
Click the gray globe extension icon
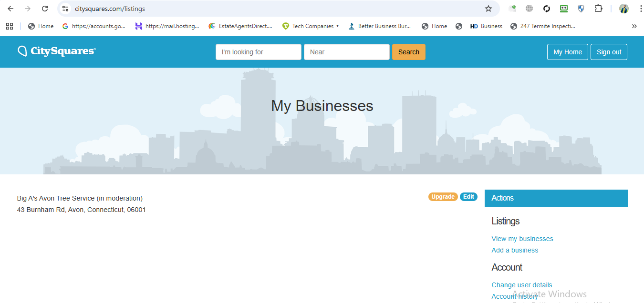[x=529, y=9]
